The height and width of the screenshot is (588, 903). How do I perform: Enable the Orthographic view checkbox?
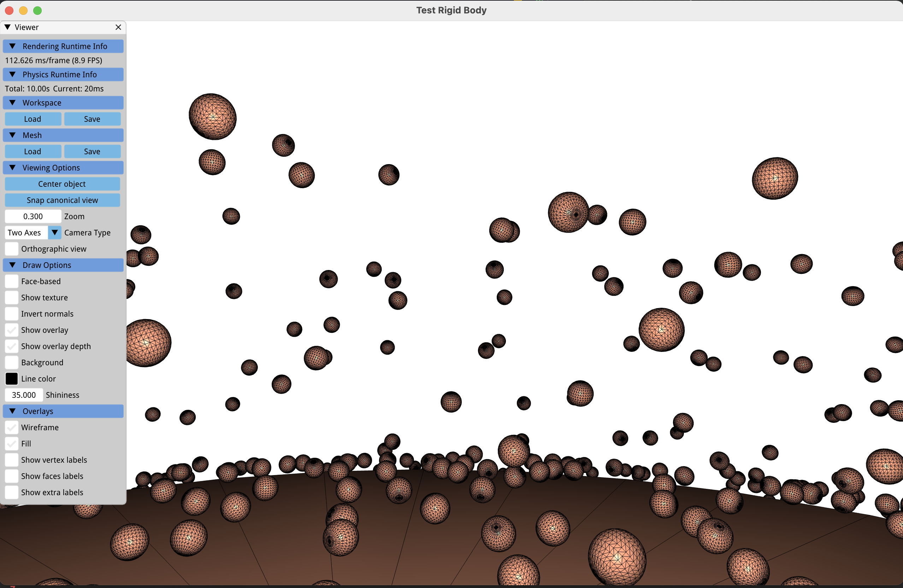click(x=12, y=249)
